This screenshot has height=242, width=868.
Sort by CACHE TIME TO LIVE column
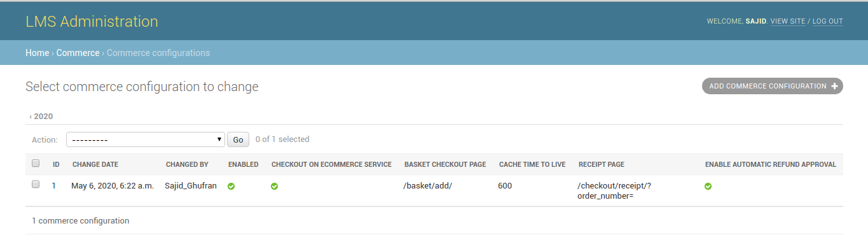532,164
